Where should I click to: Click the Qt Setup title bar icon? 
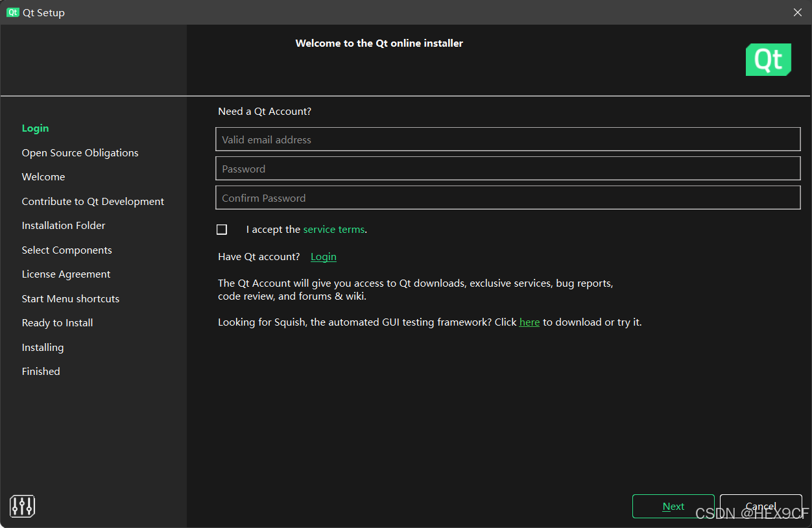(x=13, y=12)
